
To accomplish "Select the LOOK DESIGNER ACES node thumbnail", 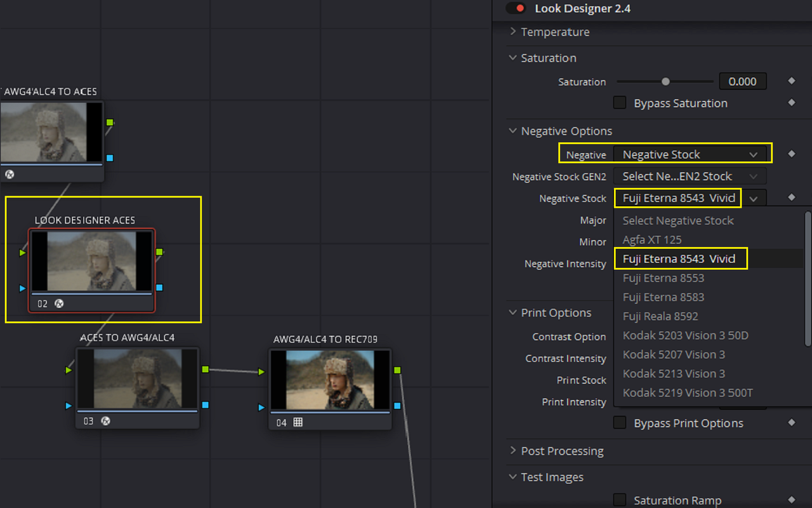I will (x=91, y=261).
